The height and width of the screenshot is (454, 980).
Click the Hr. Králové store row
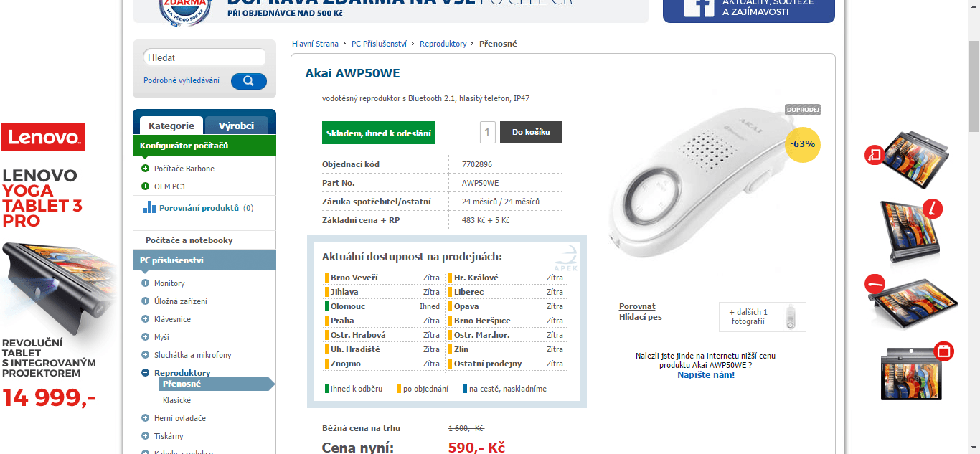(x=507, y=278)
